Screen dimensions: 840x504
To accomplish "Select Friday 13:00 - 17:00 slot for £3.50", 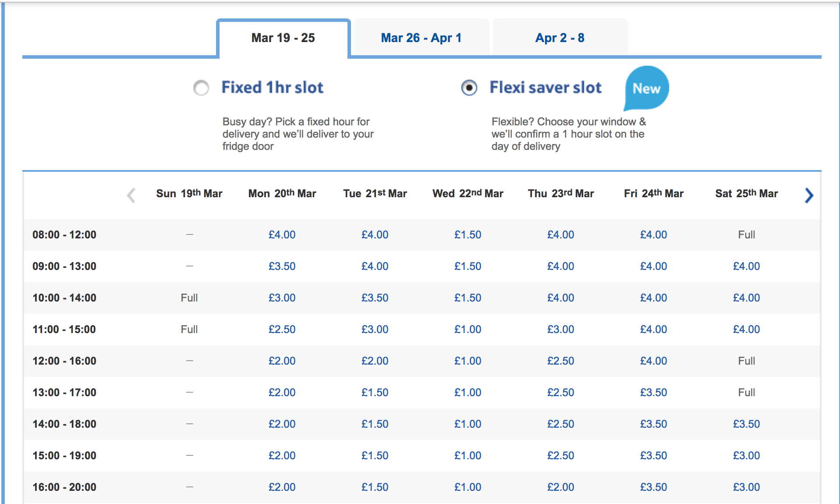I will click(654, 393).
